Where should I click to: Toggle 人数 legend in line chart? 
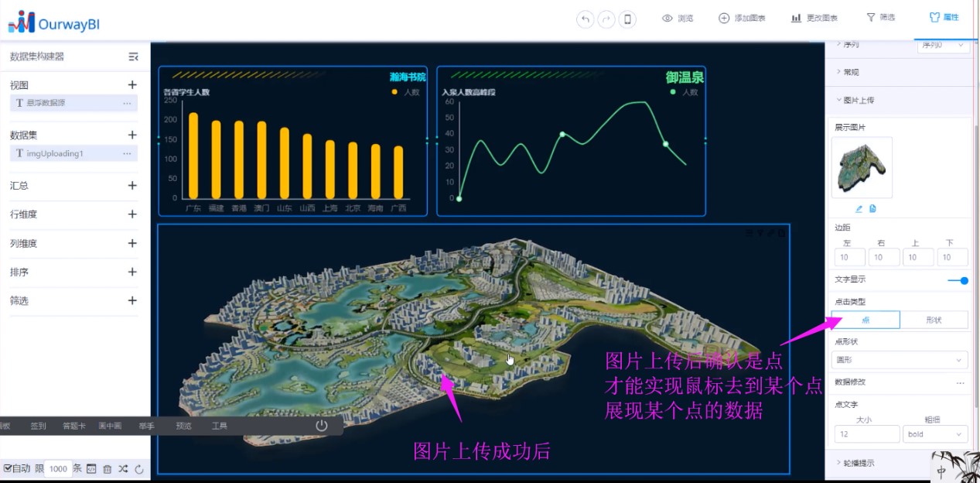[684, 92]
